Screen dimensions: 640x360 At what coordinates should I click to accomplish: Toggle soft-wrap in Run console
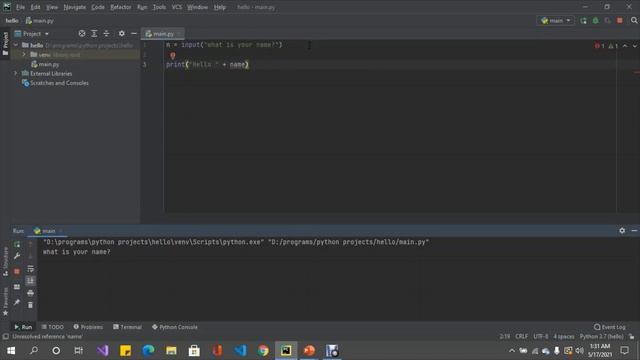tap(31, 269)
